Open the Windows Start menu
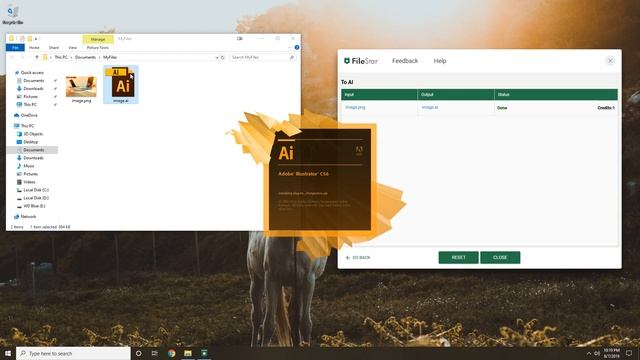The width and height of the screenshot is (640, 360). pyautogui.click(x=8, y=353)
